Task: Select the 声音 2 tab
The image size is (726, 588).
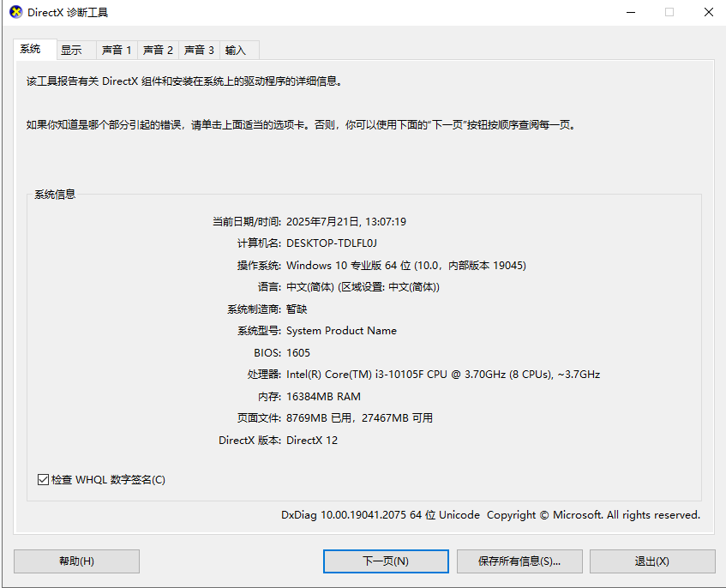Action: (x=158, y=50)
